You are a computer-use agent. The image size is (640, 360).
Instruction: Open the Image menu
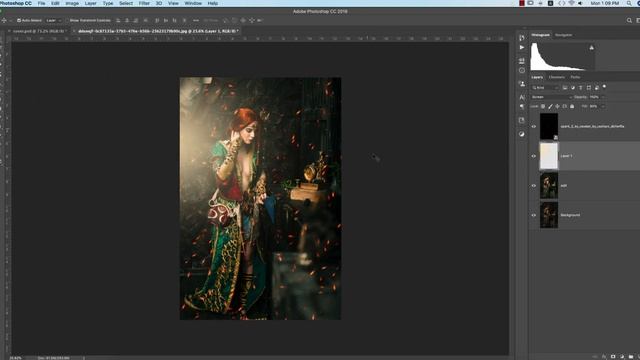pos(72,3)
